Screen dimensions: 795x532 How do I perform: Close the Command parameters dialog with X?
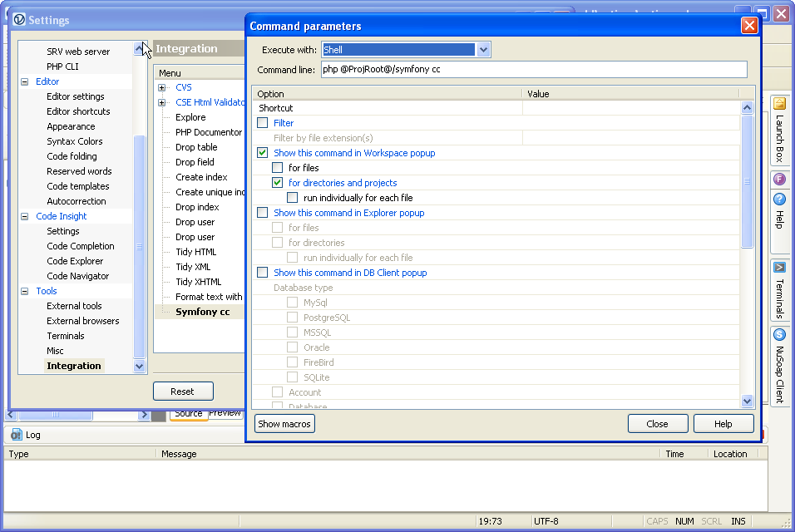coord(748,26)
